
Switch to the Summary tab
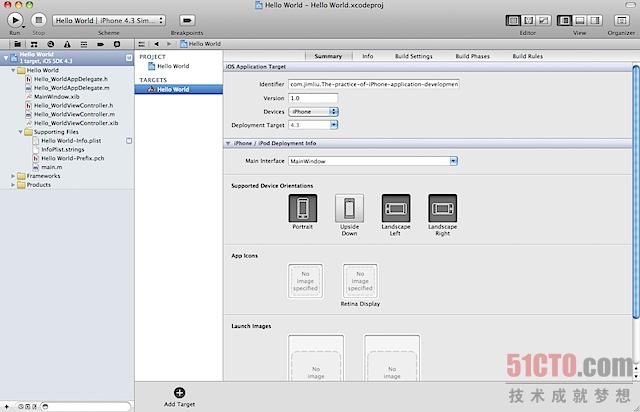tap(328, 56)
